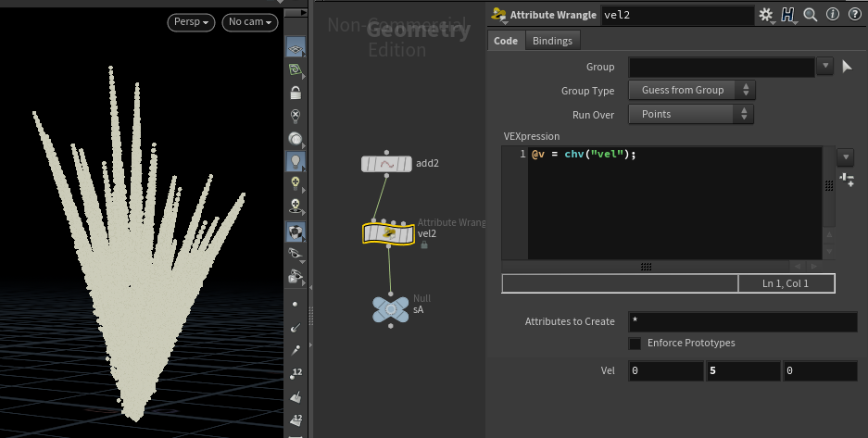This screenshot has width=868, height=438.
Task: Open the help question mark icon
Action: 855,15
